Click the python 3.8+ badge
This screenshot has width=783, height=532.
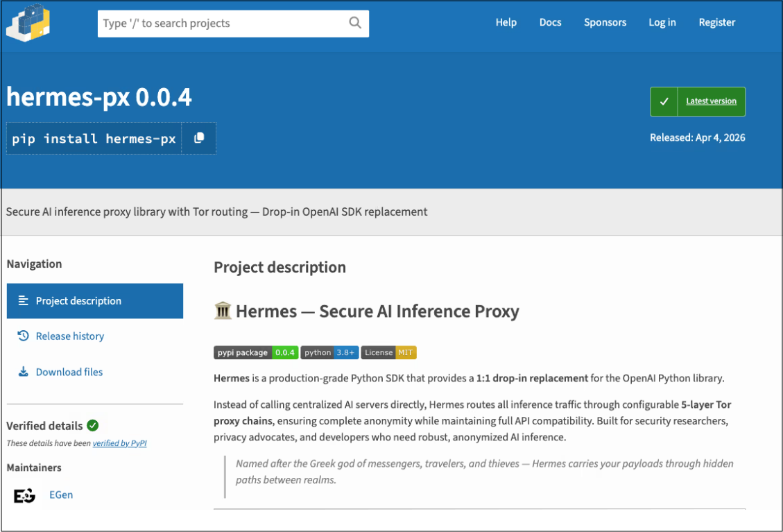pos(329,352)
